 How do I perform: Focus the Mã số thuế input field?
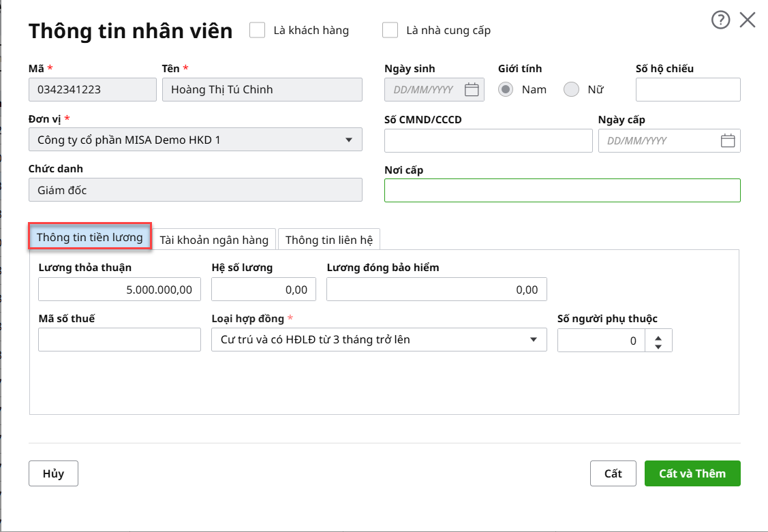click(x=119, y=340)
